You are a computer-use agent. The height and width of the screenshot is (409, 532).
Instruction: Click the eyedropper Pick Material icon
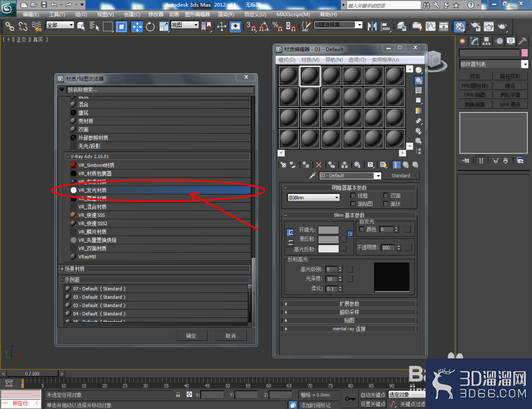click(x=312, y=176)
